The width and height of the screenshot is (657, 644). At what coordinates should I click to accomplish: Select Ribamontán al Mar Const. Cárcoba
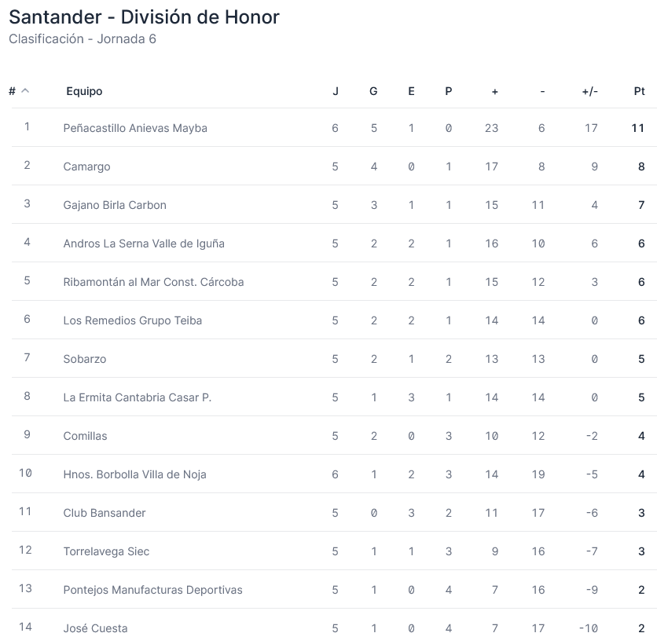(153, 282)
